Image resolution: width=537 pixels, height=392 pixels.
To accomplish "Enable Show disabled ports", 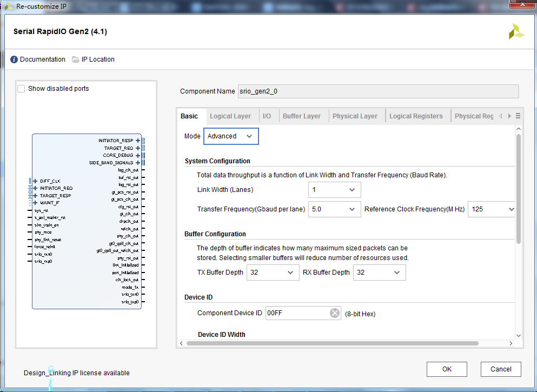I will point(21,88).
